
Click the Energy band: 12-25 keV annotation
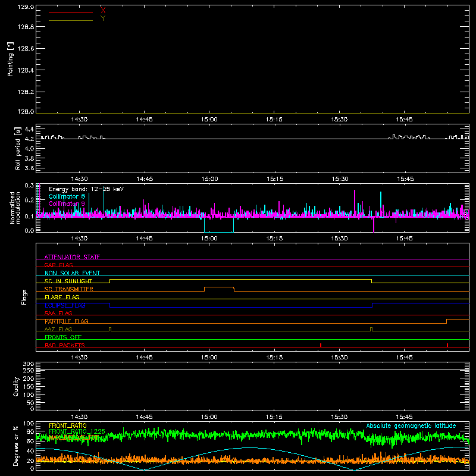point(86,189)
